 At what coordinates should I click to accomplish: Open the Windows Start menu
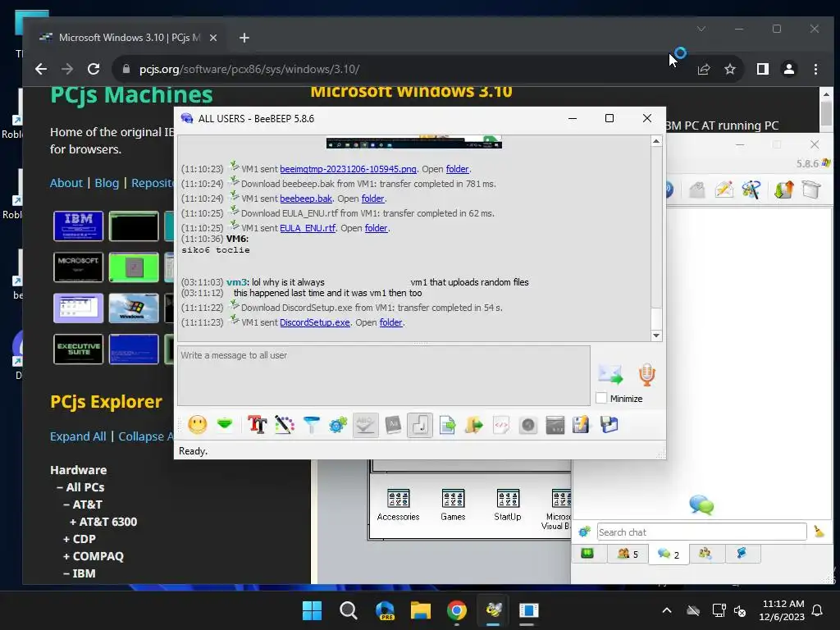click(x=312, y=610)
